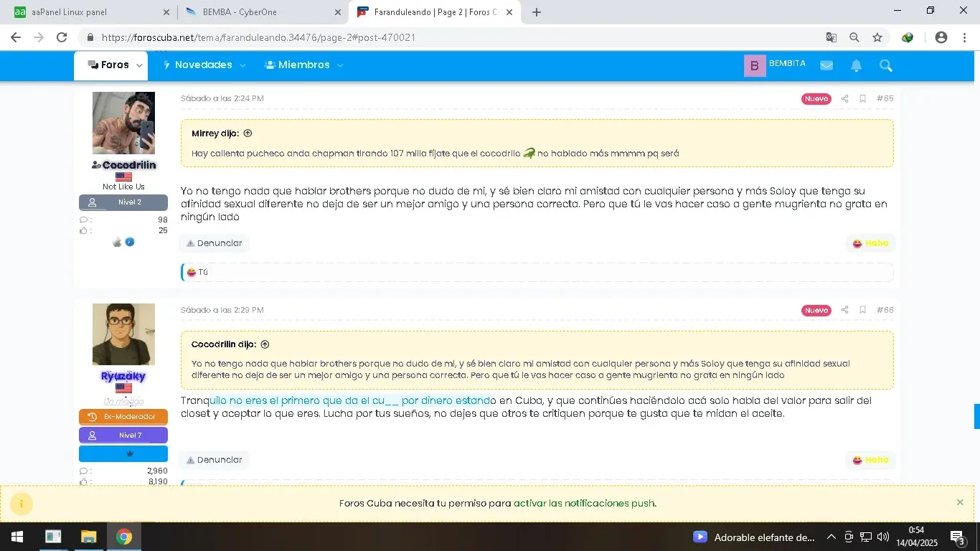
Task: Open post number #65 permalink
Action: (885, 99)
